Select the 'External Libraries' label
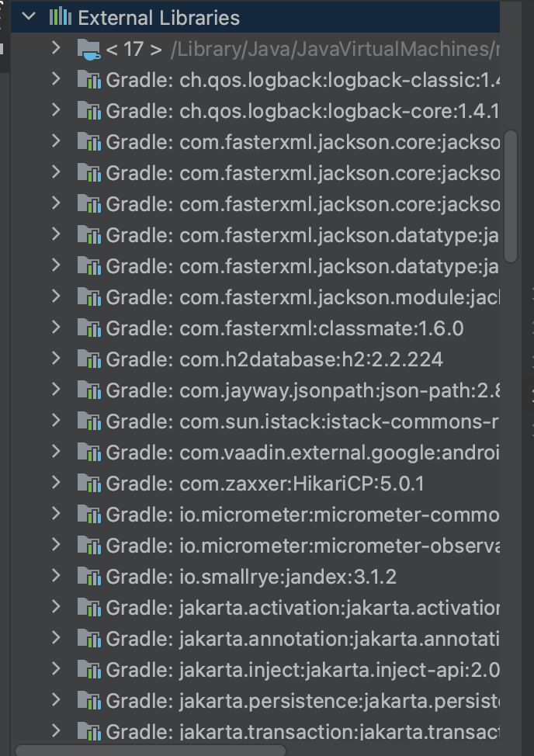Viewport: 534px width, 756px height. 158,18
